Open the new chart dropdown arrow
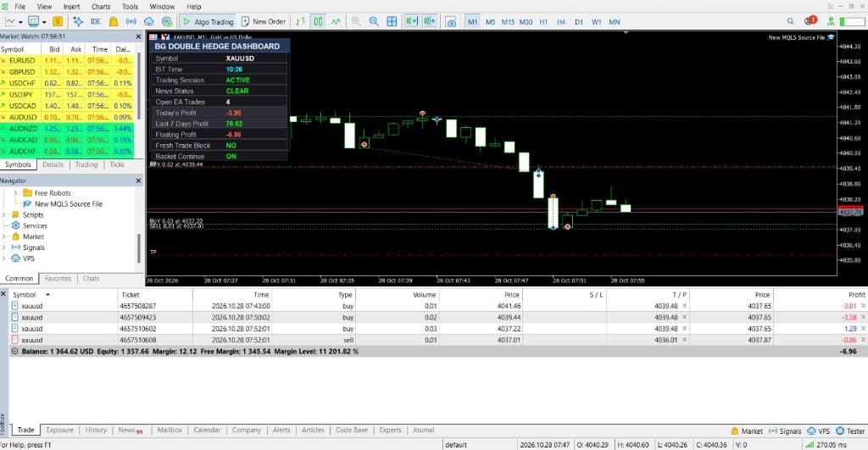The image size is (868, 450). coord(20,22)
